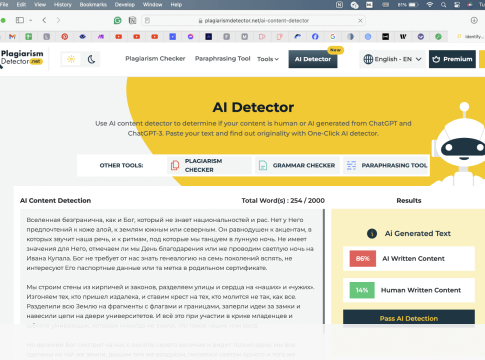Click the AI Content Detection label
This screenshot has width=485, height=360.
pyautogui.click(x=55, y=201)
